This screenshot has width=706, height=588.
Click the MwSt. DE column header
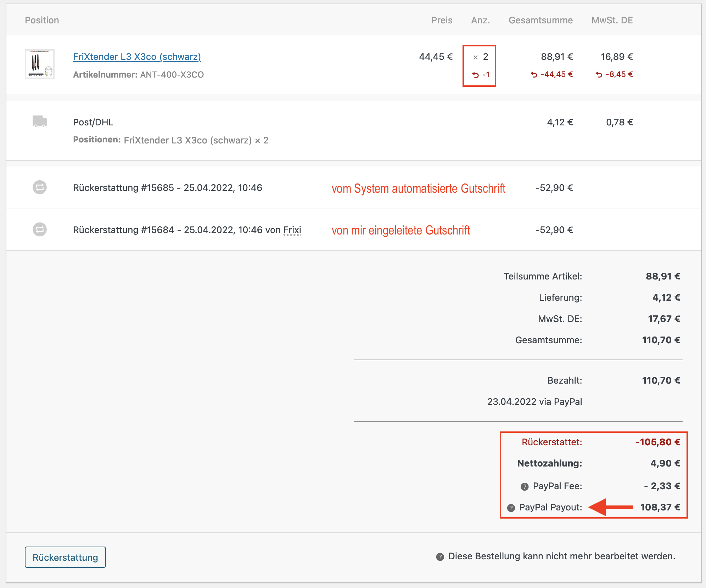click(612, 20)
